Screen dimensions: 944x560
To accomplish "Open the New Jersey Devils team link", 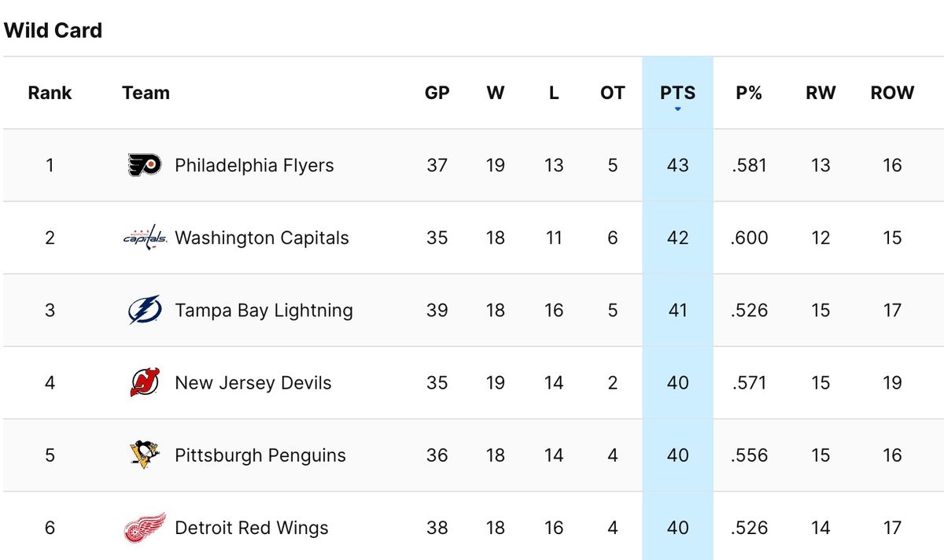I will pyautogui.click(x=253, y=383).
